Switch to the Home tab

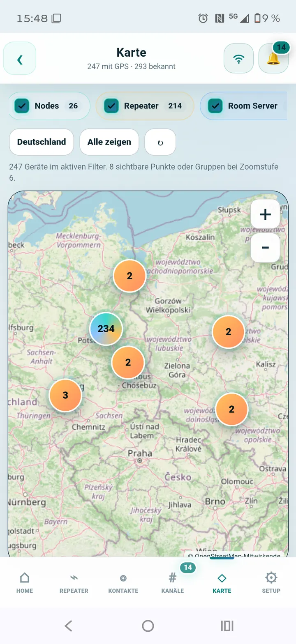click(x=25, y=583)
